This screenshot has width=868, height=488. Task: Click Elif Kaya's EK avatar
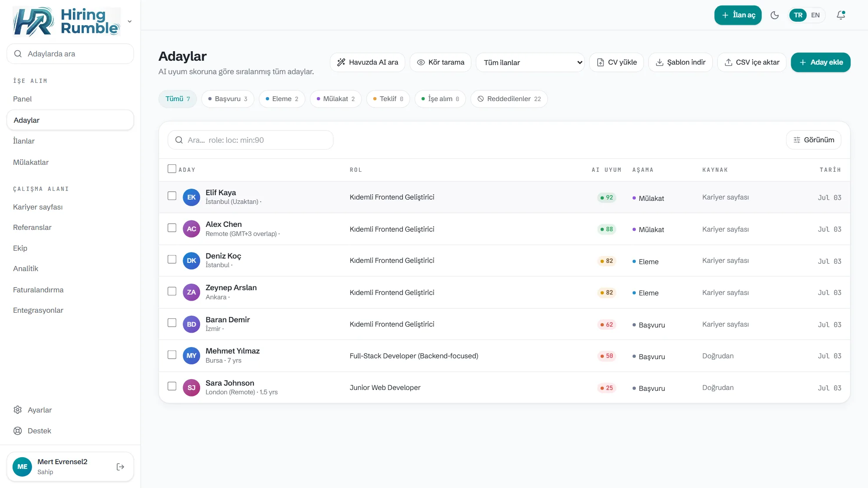pyautogui.click(x=191, y=197)
